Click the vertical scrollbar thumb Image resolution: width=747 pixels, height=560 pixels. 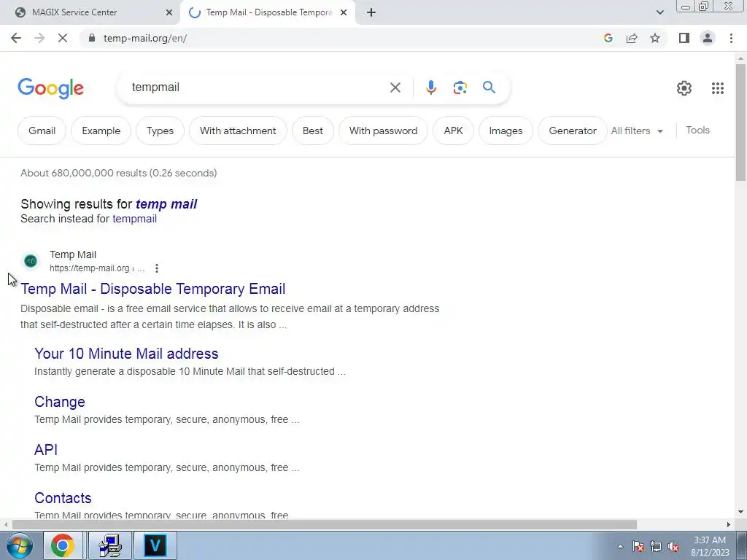(740, 122)
